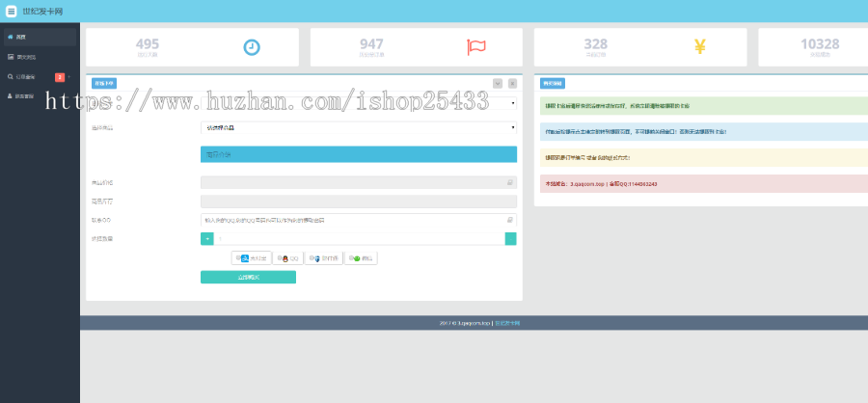
Task: Open the 请选择商品 product dropdown
Action: tap(359, 128)
